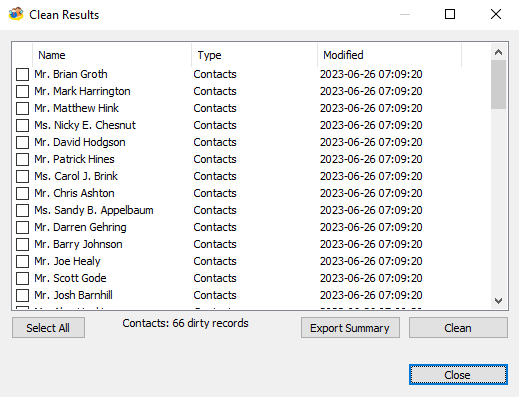This screenshot has width=519, height=397.
Task: Click the Clean button
Action: click(458, 328)
